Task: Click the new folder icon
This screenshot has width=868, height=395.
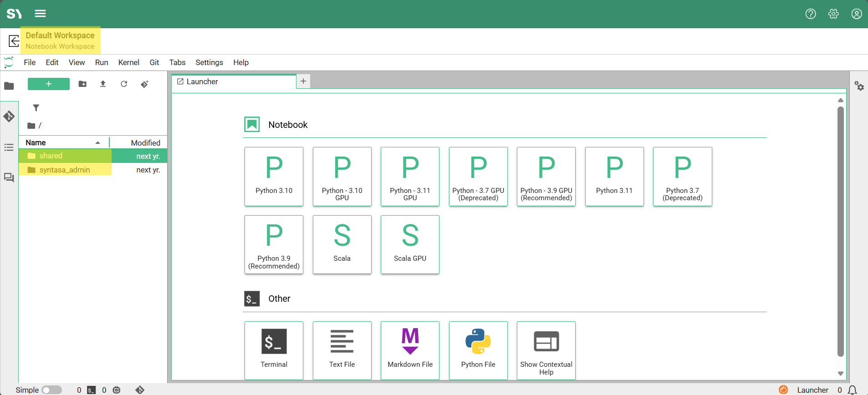Action: point(82,84)
